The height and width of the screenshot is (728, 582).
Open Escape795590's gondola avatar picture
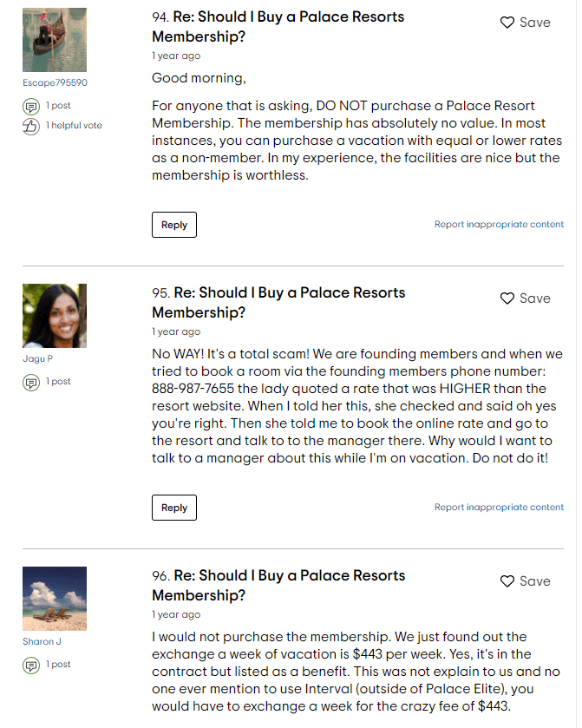click(55, 40)
